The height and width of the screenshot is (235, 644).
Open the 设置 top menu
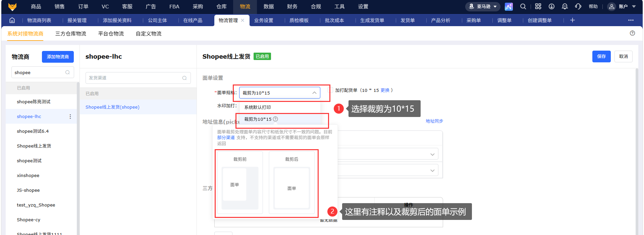[363, 7]
